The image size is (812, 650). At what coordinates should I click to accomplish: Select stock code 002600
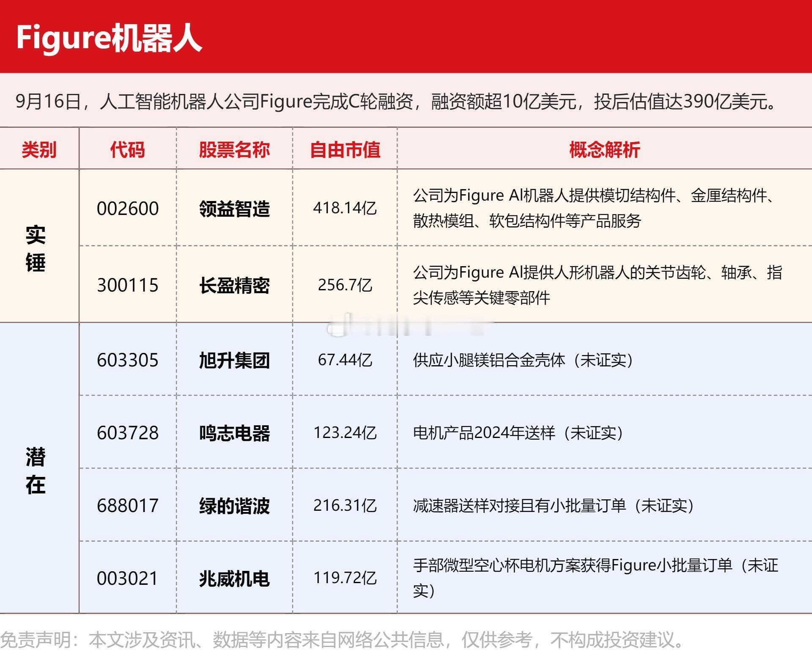pos(128,208)
